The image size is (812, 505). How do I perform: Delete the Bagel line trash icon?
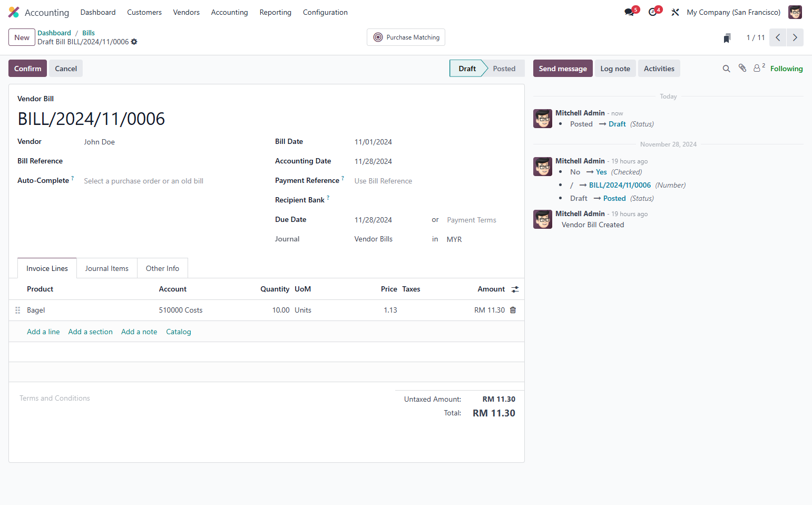click(x=513, y=310)
